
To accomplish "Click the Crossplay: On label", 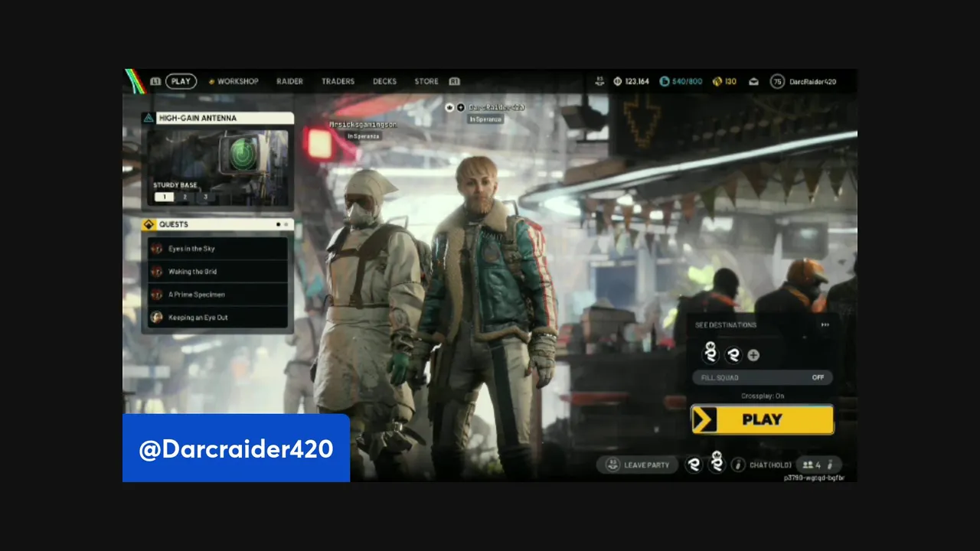I will (763, 396).
